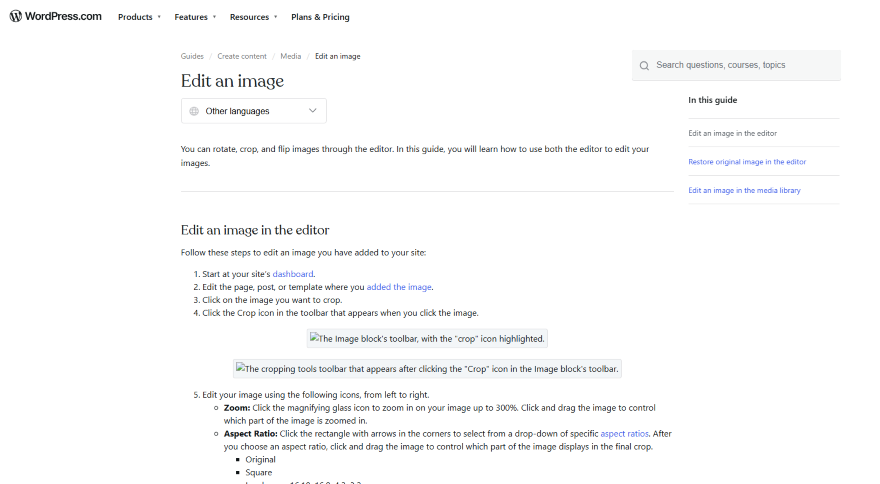Open the Products menu
Viewport: 880px width, 484px height.
(135, 17)
